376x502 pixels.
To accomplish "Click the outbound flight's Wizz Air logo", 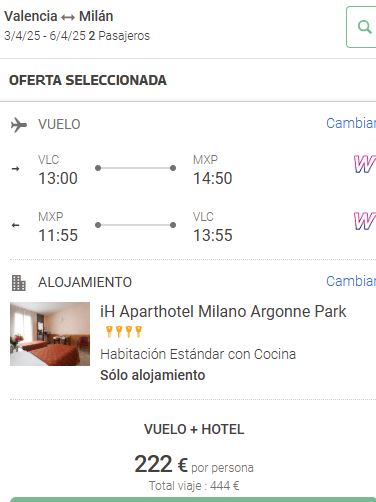I will [x=365, y=164].
